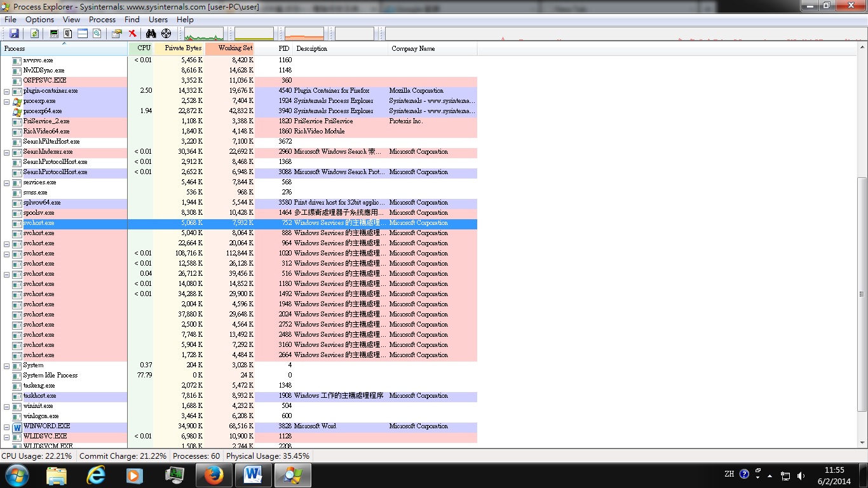Viewport: 868px width, 488px height.
Task: Click the network tray icon
Action: 785,475
